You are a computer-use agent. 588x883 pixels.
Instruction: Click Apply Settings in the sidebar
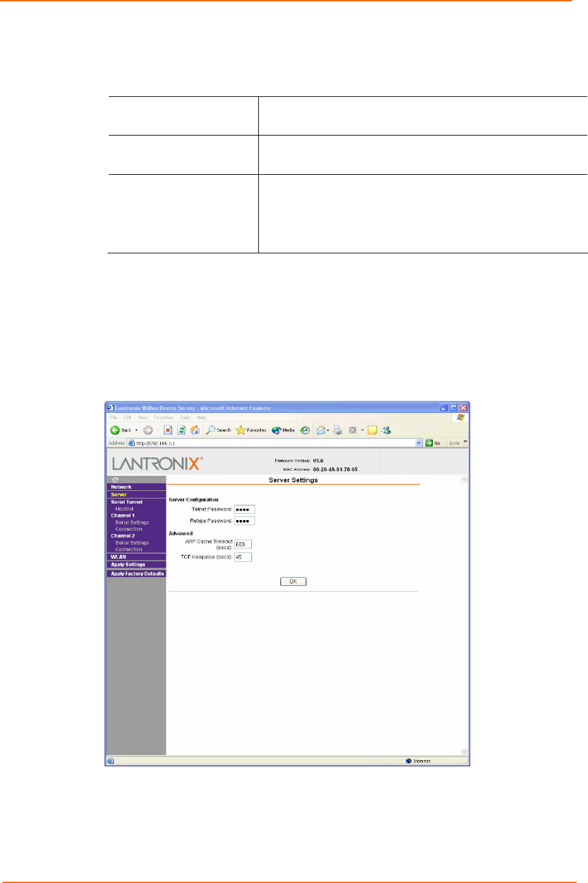tap(128, 564)
